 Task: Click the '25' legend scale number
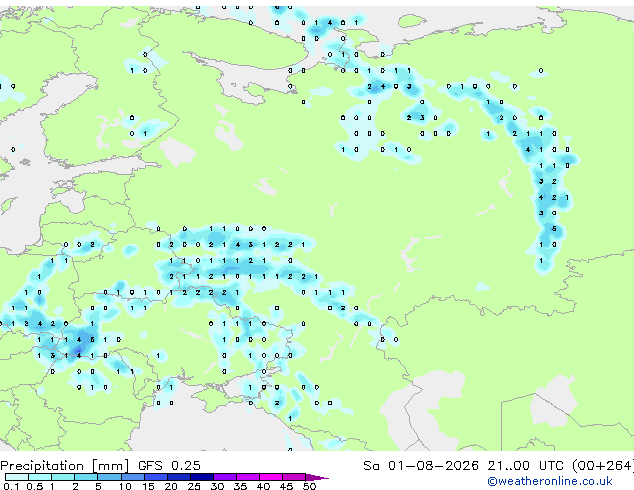click(194, 486)
